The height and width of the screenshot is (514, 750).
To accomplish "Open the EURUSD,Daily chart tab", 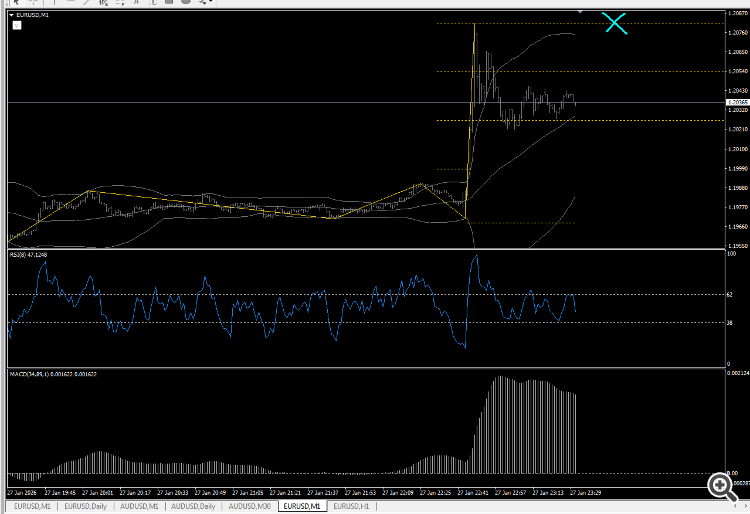I will click(86, 506).
